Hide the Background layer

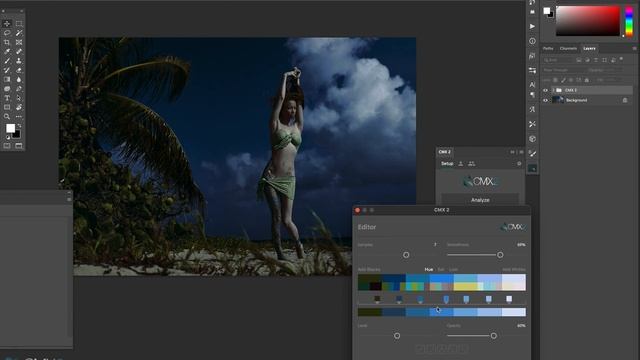[x=545, y=100]
